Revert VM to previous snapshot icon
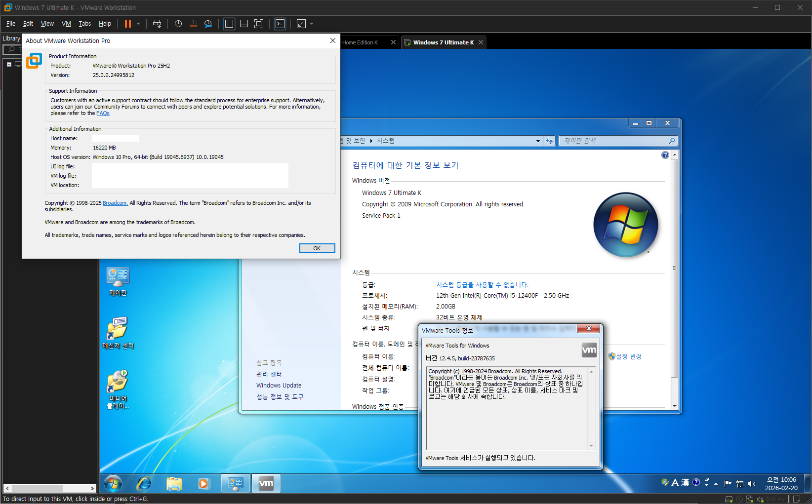 coord(193,24)
